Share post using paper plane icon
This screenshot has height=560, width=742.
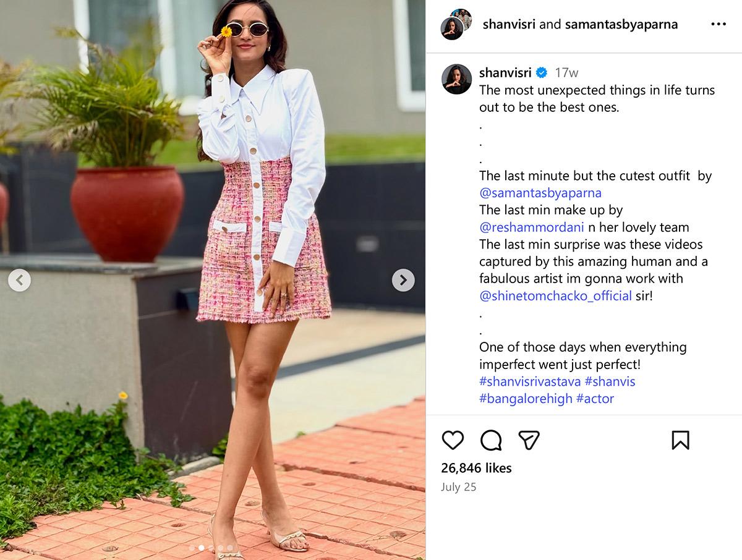[529, 440]
